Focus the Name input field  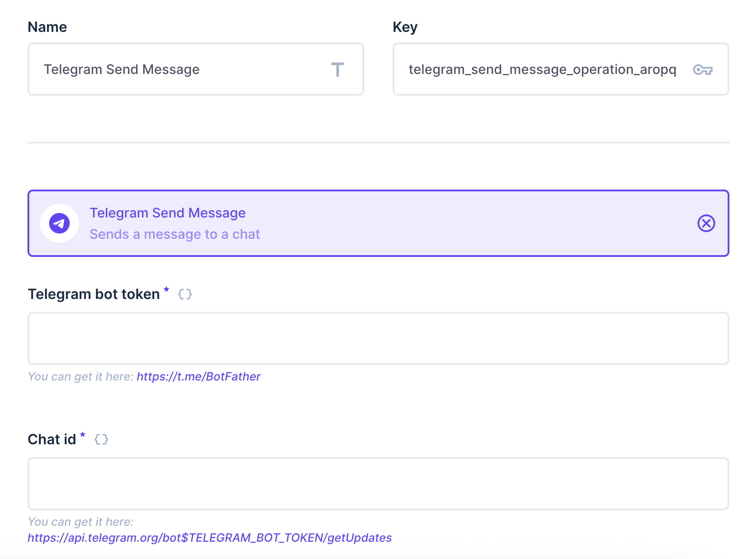(x=196, y=69)
